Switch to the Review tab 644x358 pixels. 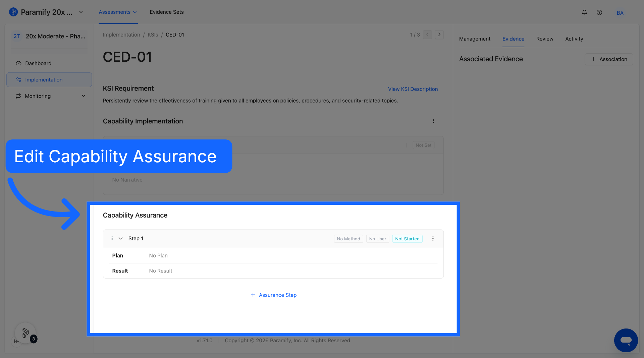point(545,39)
